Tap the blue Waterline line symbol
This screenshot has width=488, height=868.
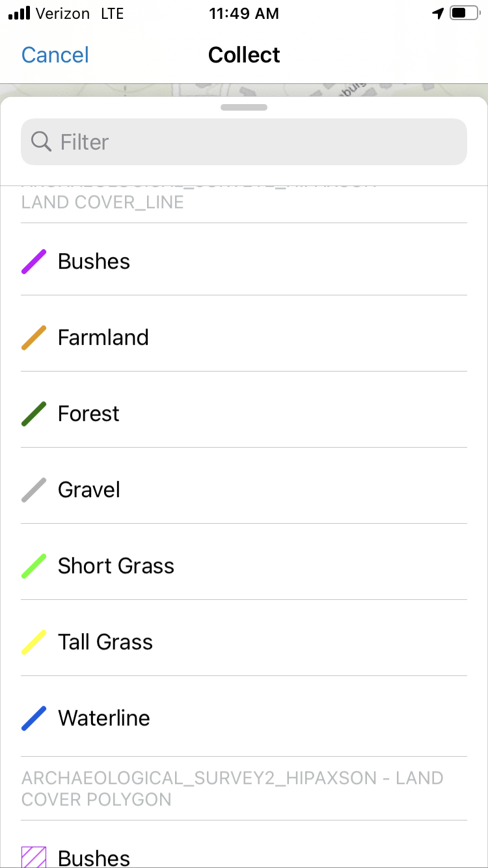[x=34, y=718]
